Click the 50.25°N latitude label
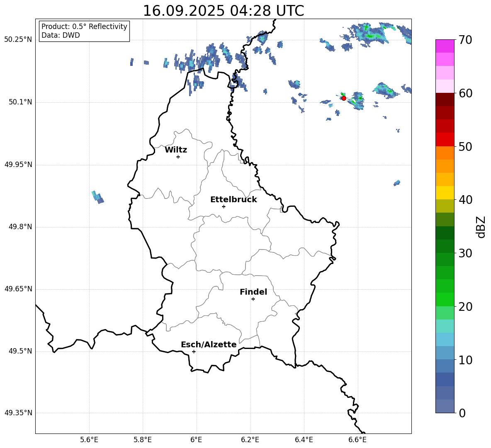This screenshot has height=448, width=491. pyautogui.click(x=18, y=40)
